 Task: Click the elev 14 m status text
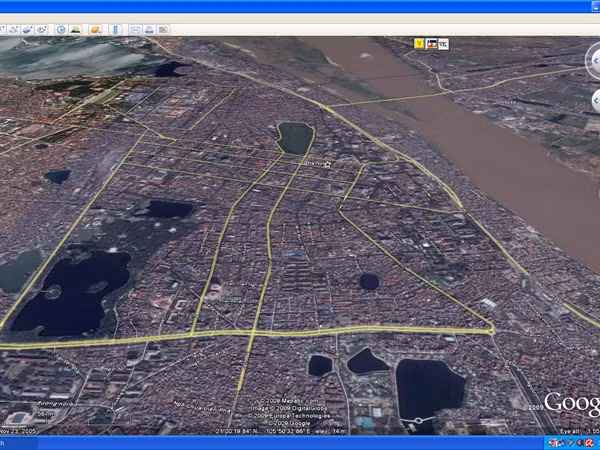(332, 431)
